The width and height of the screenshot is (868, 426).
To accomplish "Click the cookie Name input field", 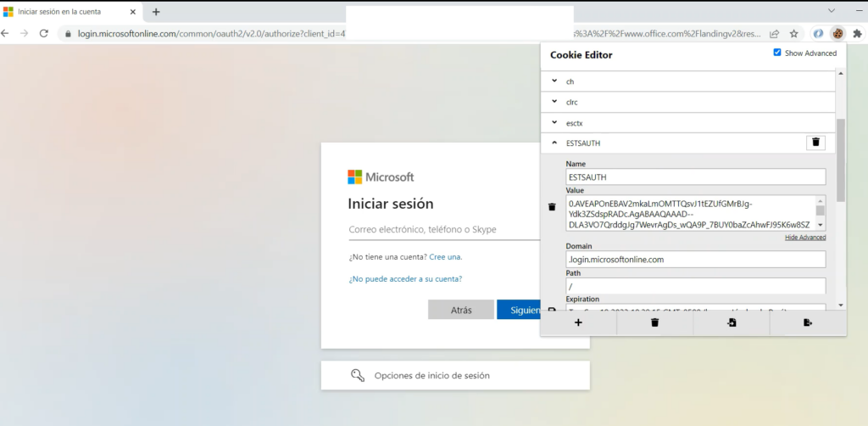I will coord(696,177).
